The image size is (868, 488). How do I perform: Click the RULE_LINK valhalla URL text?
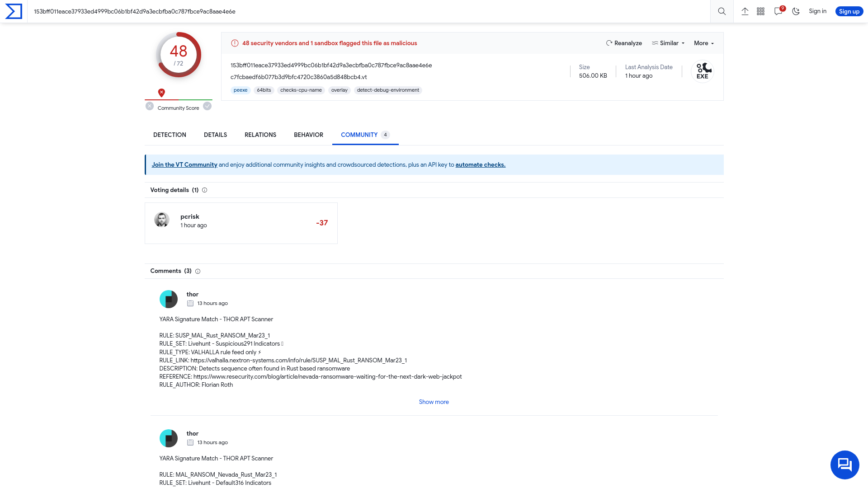299,361
